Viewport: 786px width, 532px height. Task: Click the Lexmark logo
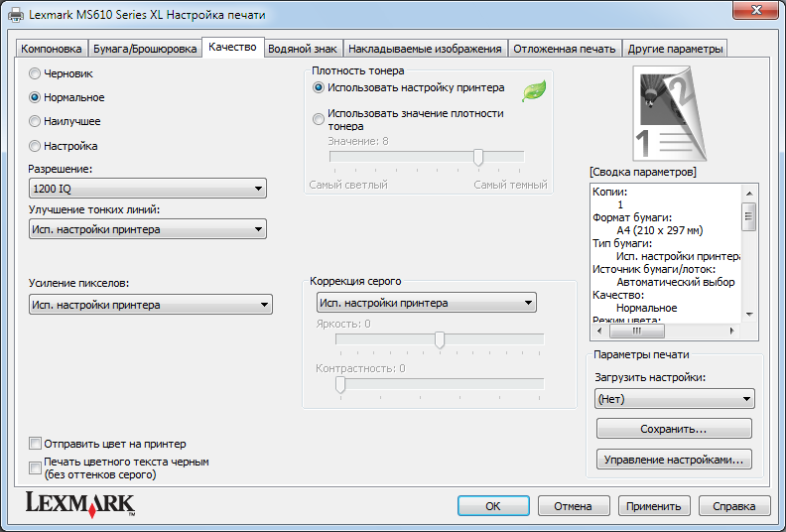80,504
